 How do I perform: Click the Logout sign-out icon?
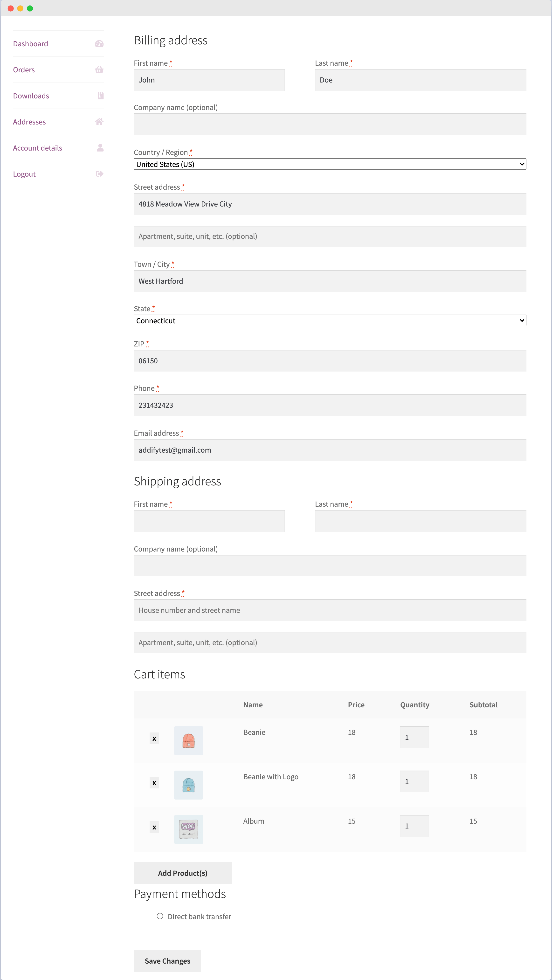[99, 173]
